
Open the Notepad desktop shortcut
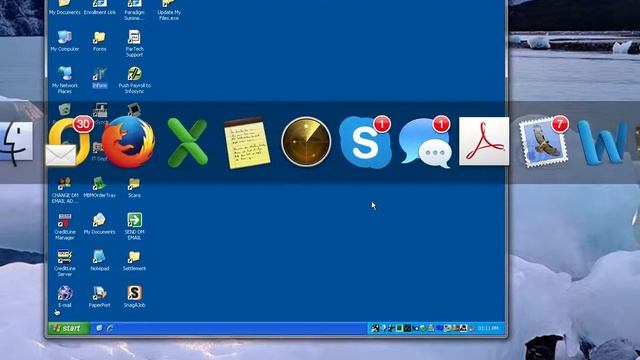(99, 260)
